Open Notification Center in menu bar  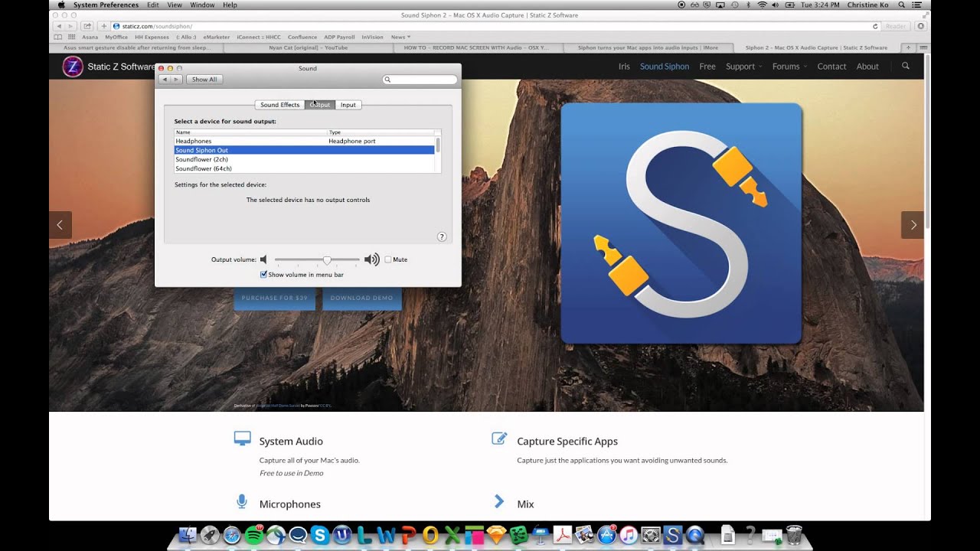pos(916,5)
